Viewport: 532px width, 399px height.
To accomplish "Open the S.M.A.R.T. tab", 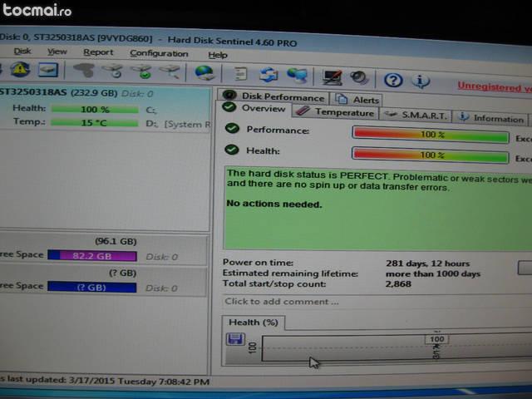I will point(416,116).
